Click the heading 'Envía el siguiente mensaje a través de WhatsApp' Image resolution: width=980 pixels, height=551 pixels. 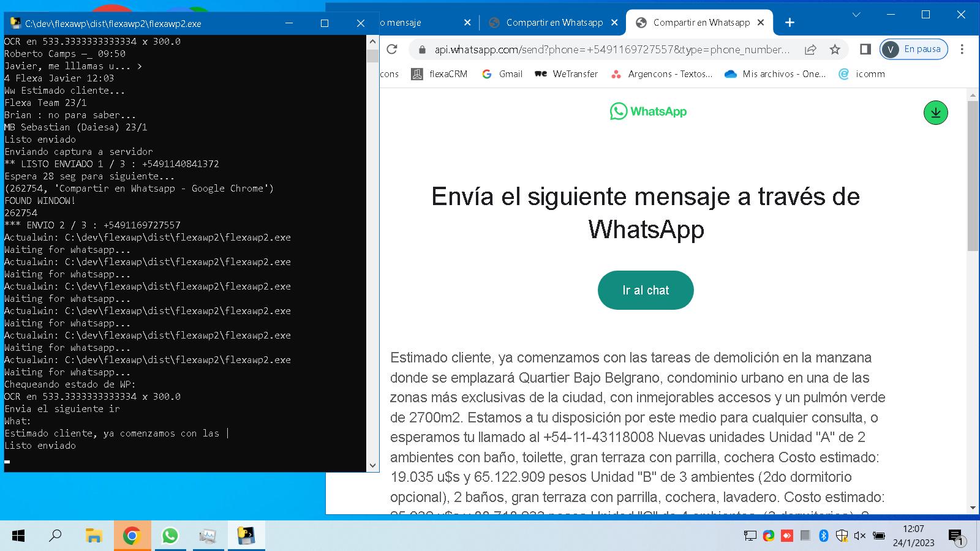click(646, 212)
